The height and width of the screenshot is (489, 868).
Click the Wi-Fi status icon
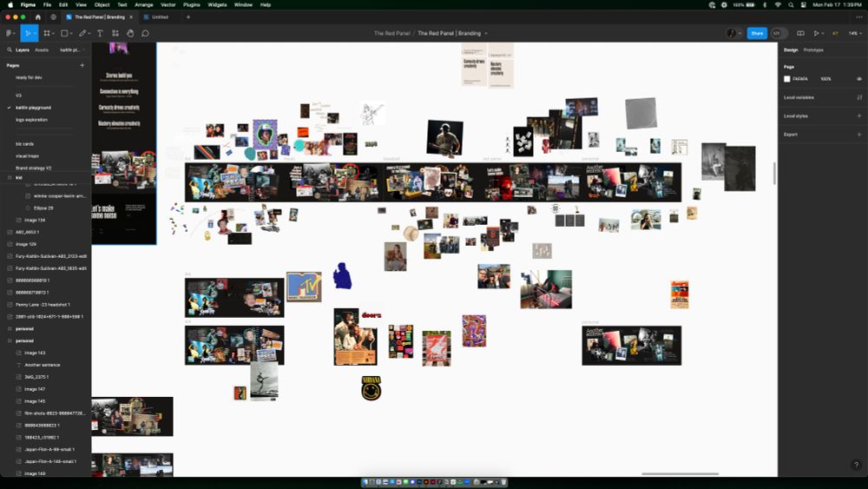(x=778, y=4)
